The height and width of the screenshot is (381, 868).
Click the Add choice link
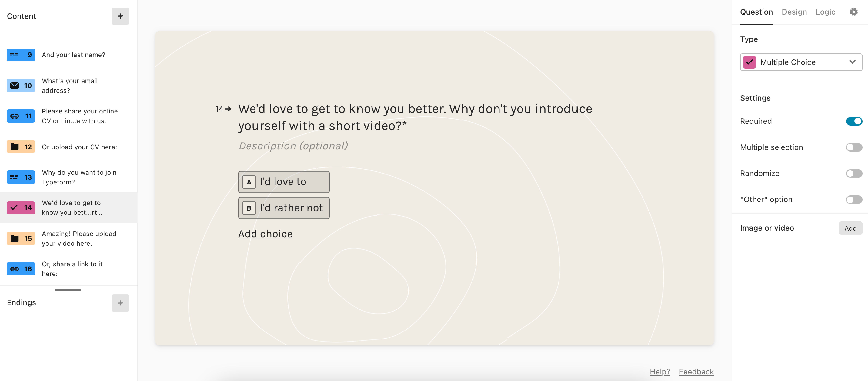pos(265,234)
